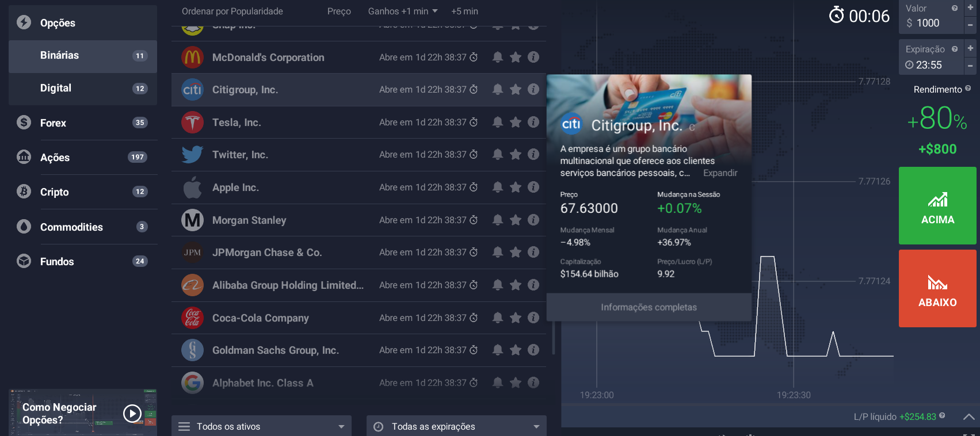Set a bell alert for Coca-Cola Company
The image size is (980, 436).
coord(498,318)
